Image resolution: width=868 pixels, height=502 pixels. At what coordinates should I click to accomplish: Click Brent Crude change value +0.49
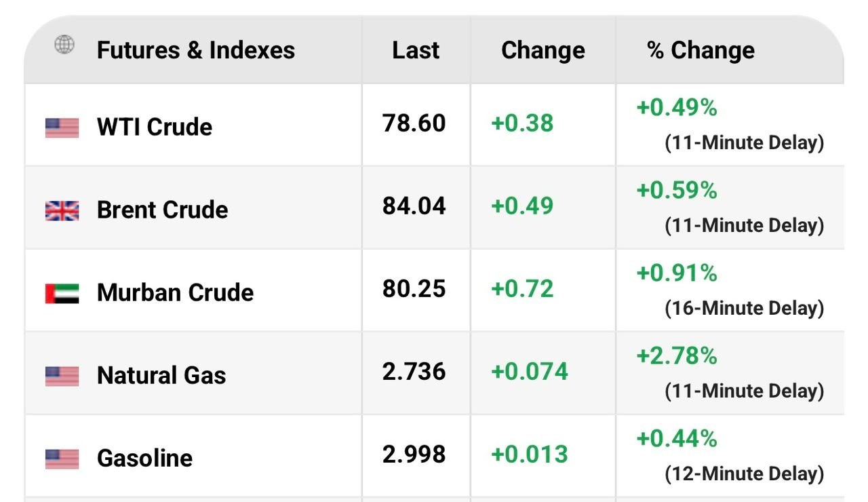[x=522, y=206]
